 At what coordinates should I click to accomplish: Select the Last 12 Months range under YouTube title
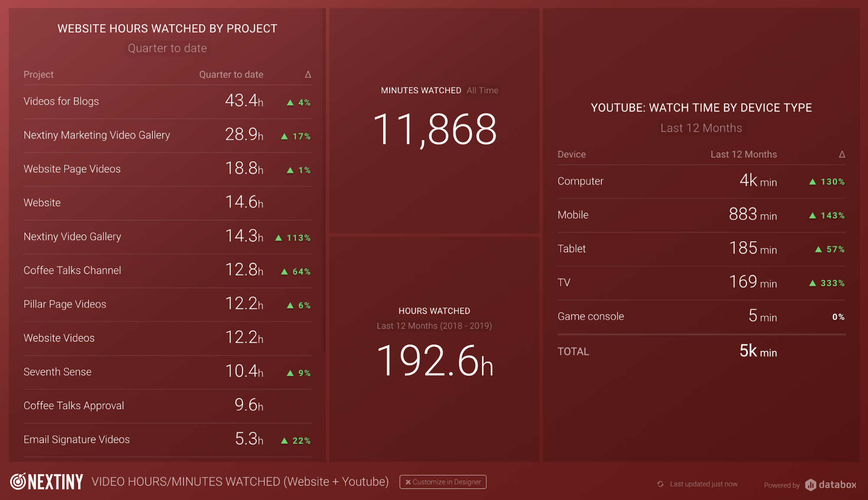(x=701, y=128)
